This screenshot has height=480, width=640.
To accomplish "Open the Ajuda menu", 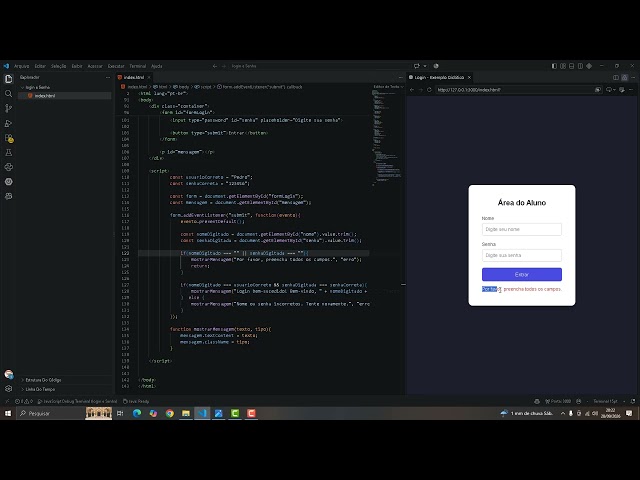I will point(157,66).
